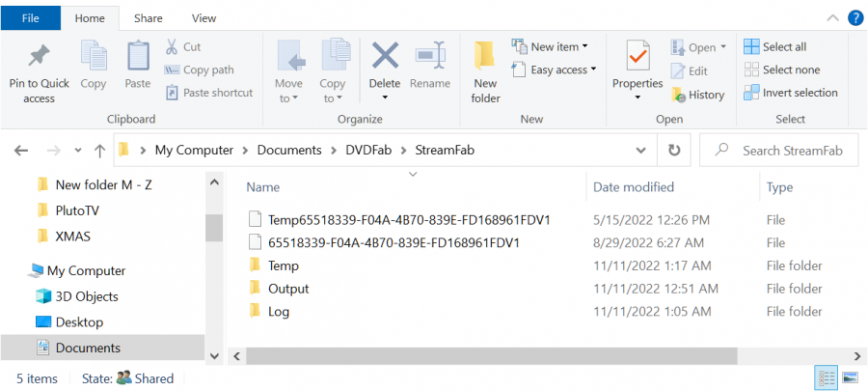
Task: Click Invert selection
Action: point(790,93)
